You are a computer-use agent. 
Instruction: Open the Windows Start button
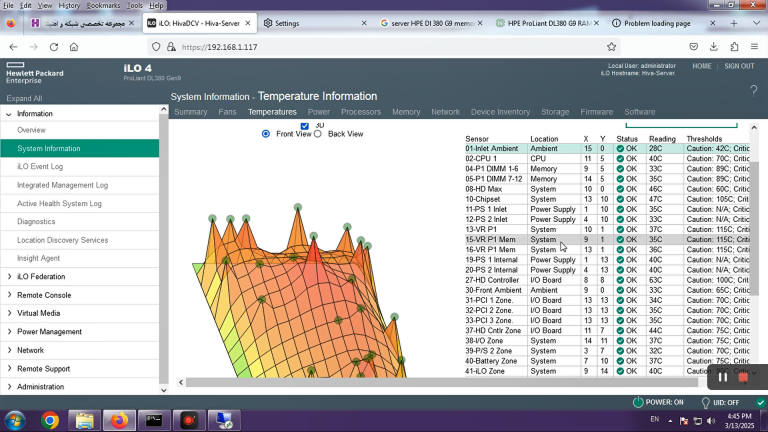[15, 421]
